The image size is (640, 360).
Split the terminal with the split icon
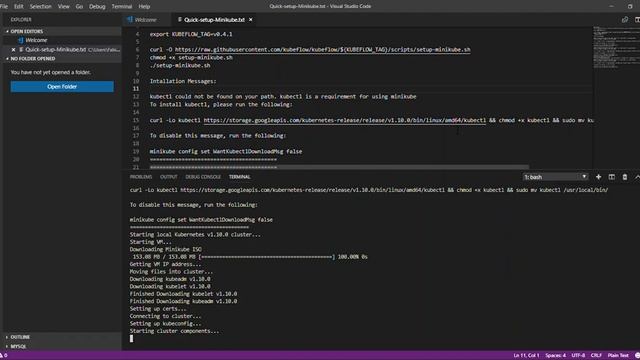click(611, 177)
